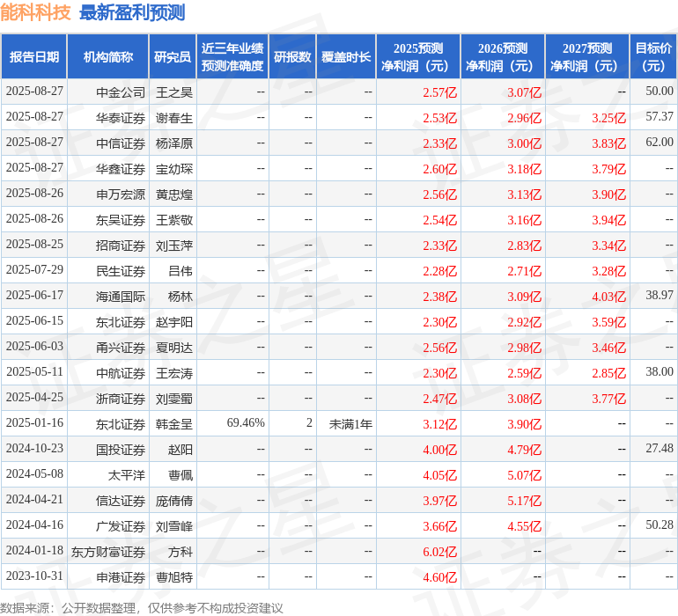Select the 覆盖时长 column header
This screenshot has width=678, height=616.
(346, 56)
